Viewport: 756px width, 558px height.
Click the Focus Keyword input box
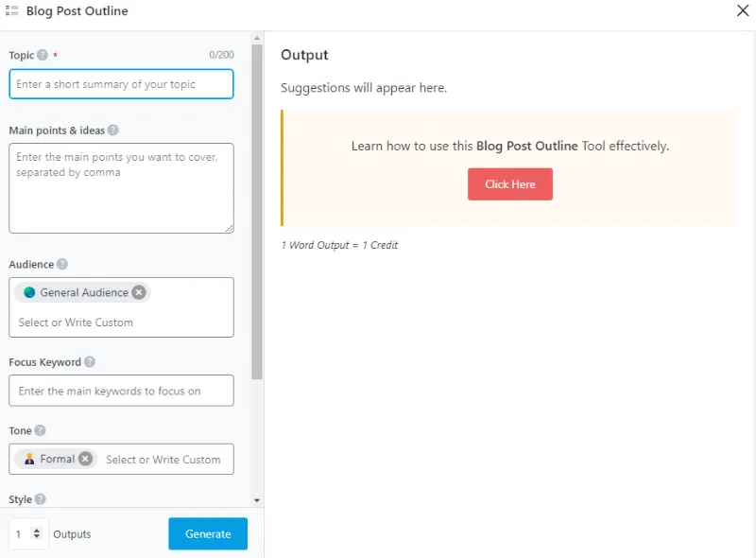[x=121, y=392]
